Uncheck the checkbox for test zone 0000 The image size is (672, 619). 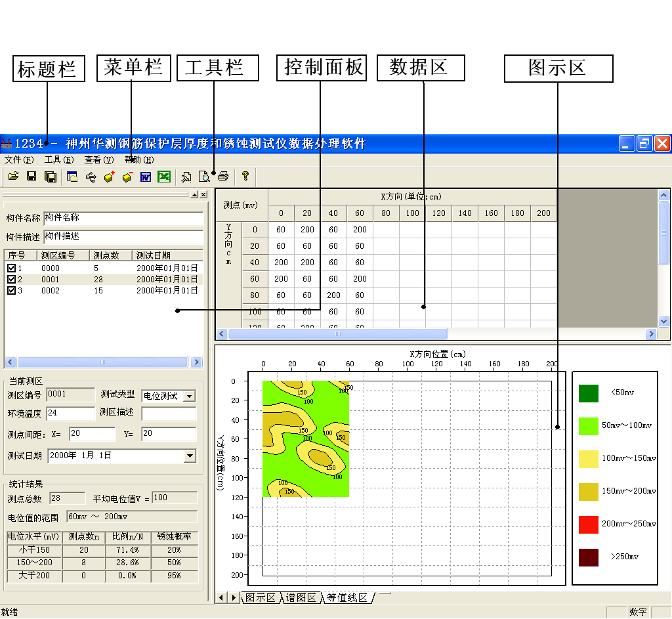11,268
